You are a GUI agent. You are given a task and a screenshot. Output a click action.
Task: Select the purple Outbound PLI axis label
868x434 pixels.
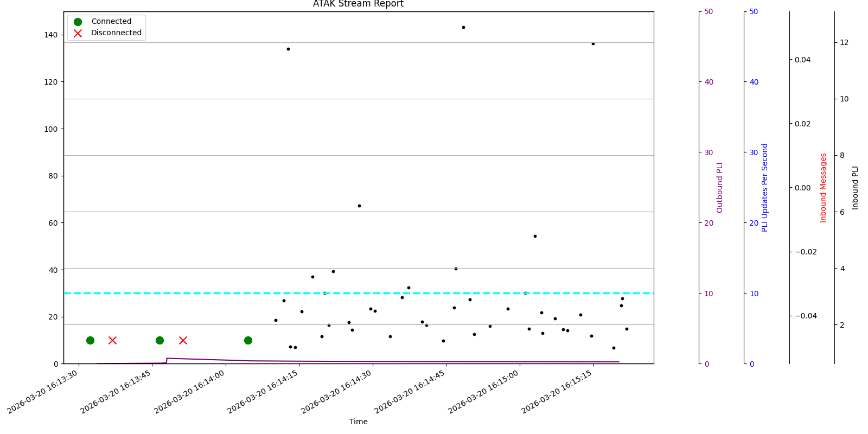point(720,188)
